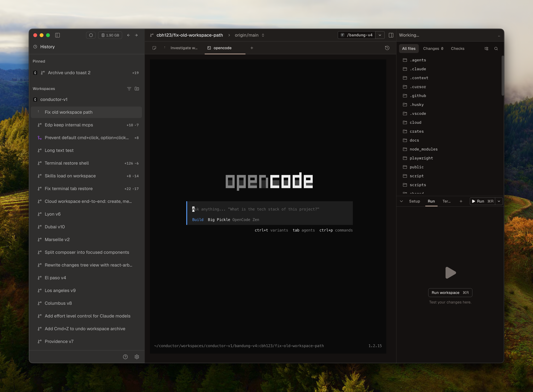Switch to the Investigate tab
The width and height of the screenshot is (533, 392).
tap(184, 48)
